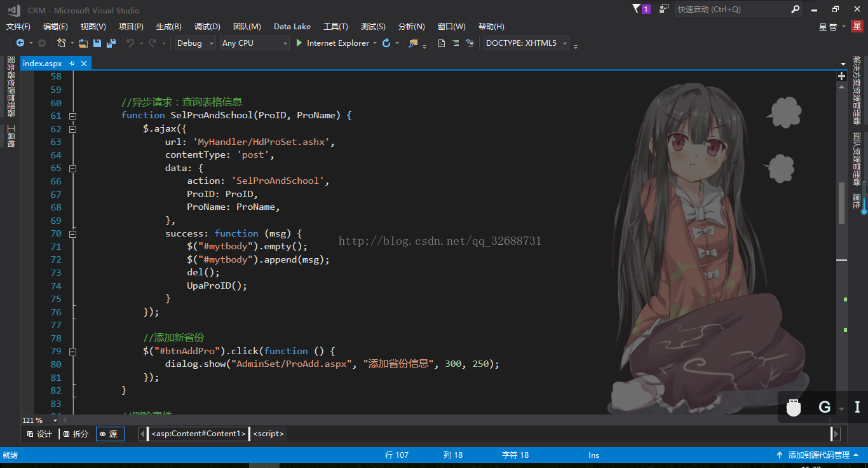This screenshot has height=468, width=868.
Task: Collapse the success function at line 70
Action: (x=72, y=234)
